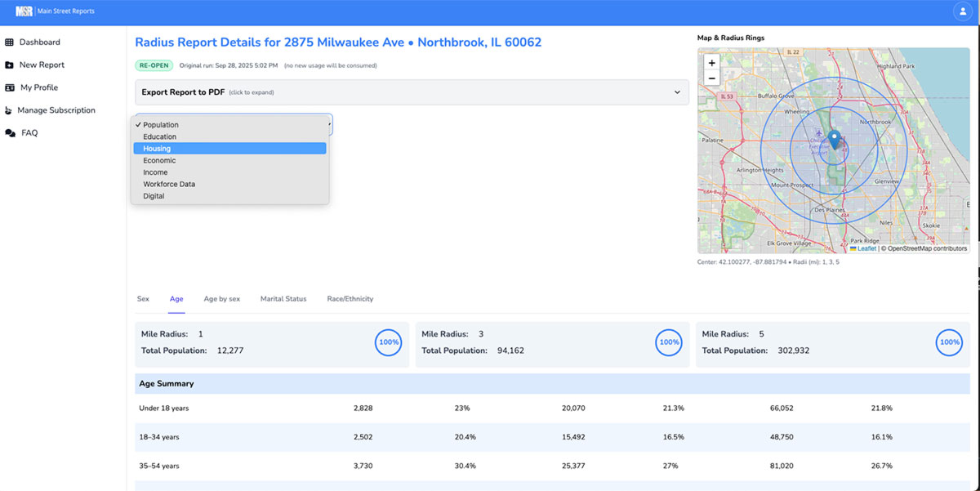Image resolution: width=980 pixels, height=491 pixels.
Task: Click the RE-OPEN badge
Action: point(153,64)
